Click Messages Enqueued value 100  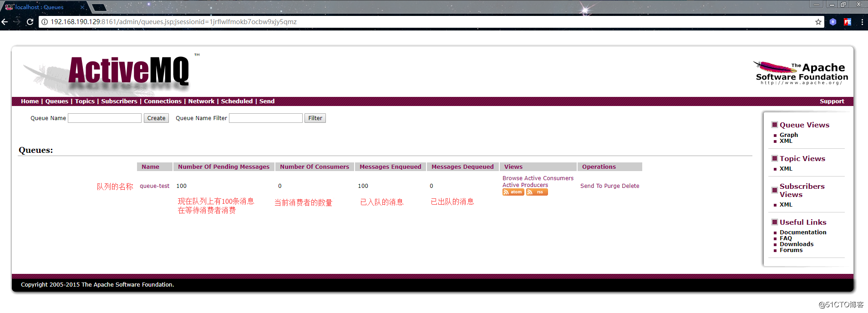tap(363, 186)
